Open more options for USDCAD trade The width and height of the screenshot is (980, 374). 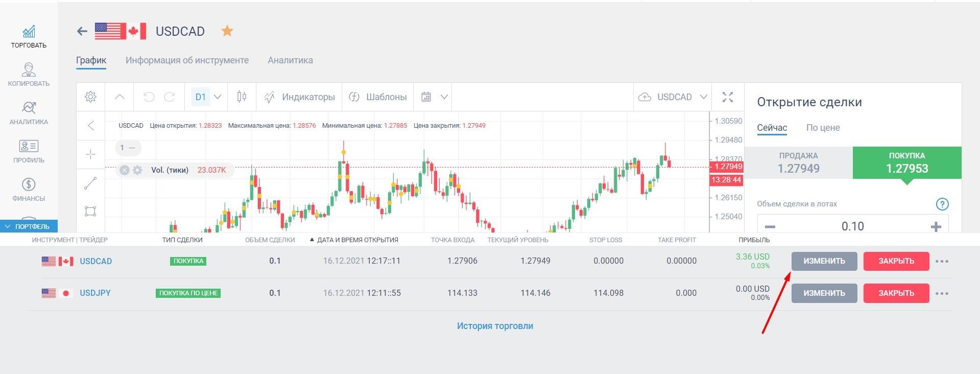[942, 261]
